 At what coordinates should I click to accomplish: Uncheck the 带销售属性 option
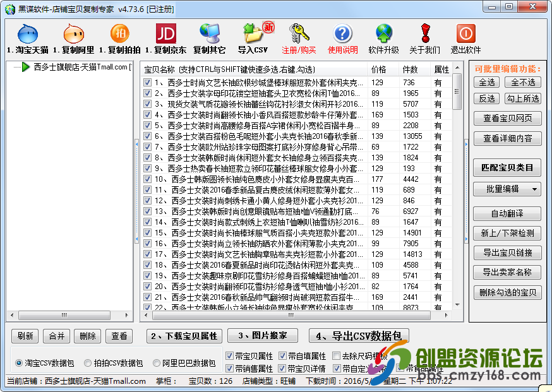[229, 369]
